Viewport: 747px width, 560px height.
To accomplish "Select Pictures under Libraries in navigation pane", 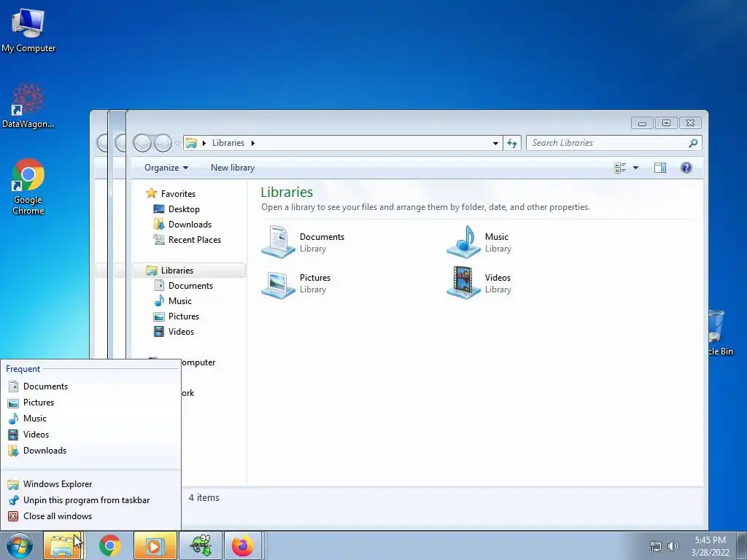I will 177,316.
